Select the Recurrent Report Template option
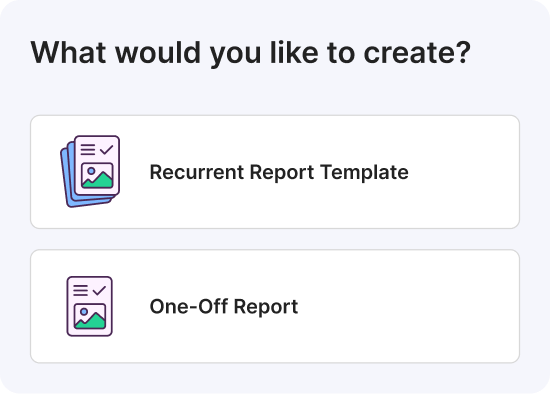This screenshot has height=394, width=550. 275,172
